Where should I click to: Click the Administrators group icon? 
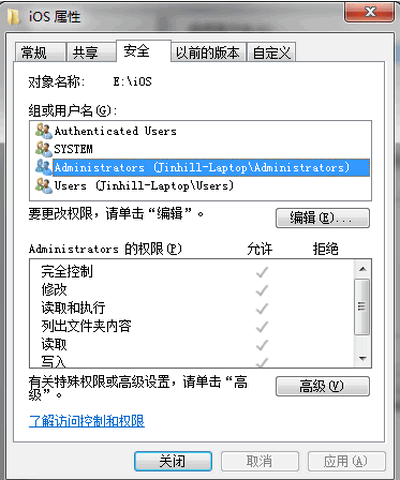click(44, 167)
